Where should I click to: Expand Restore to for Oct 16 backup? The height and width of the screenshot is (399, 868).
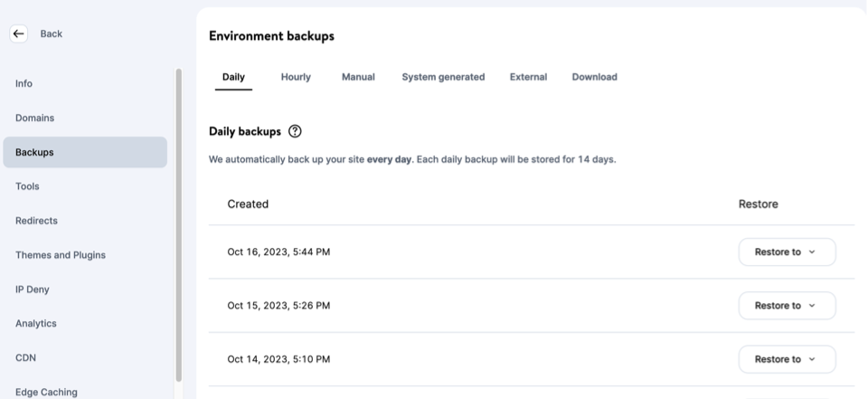click(x=788, y=252)
